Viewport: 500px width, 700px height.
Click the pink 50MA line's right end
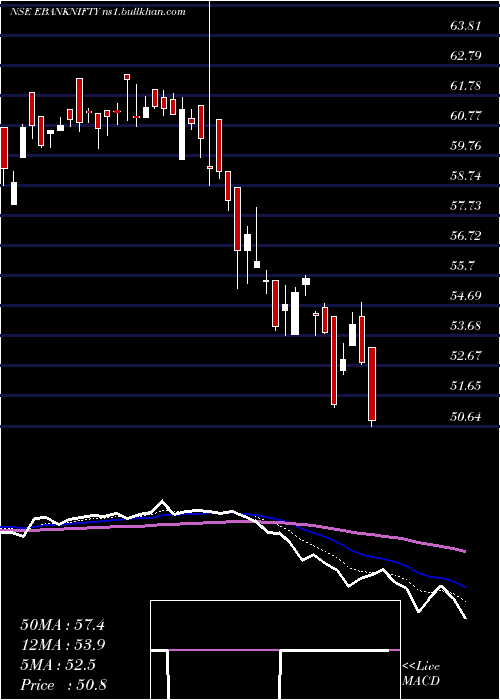tap(464, 551)
